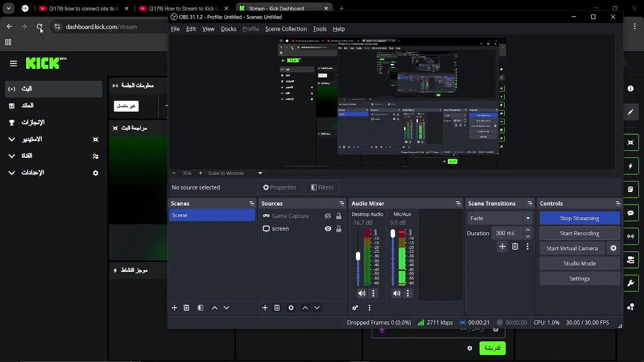Pop out the Sources dock
This screenshot has width=644, height=362.
click(342, 204)
